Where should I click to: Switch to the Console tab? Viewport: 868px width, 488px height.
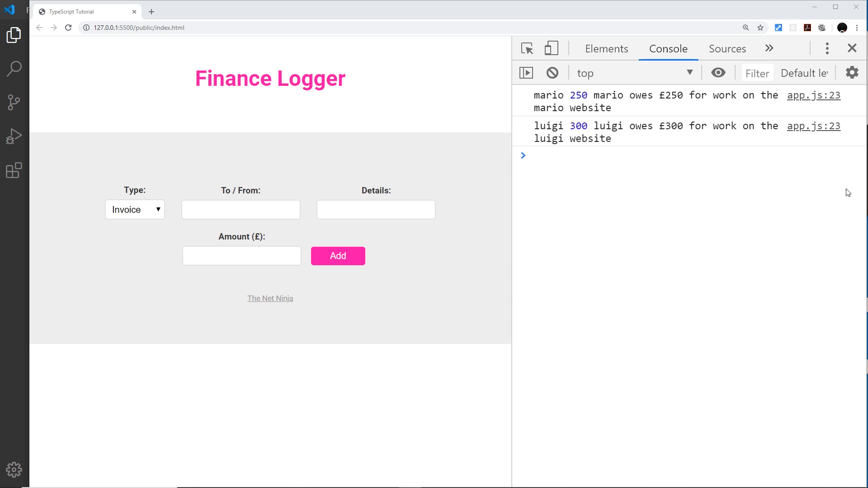668,49
